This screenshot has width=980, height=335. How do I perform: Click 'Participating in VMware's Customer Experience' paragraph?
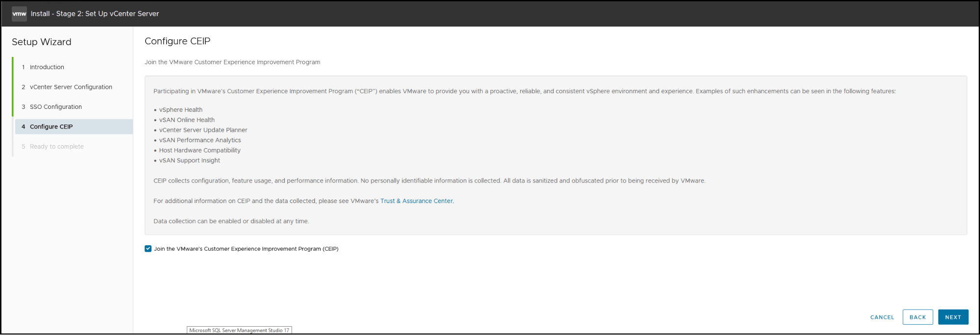[525, 91]
